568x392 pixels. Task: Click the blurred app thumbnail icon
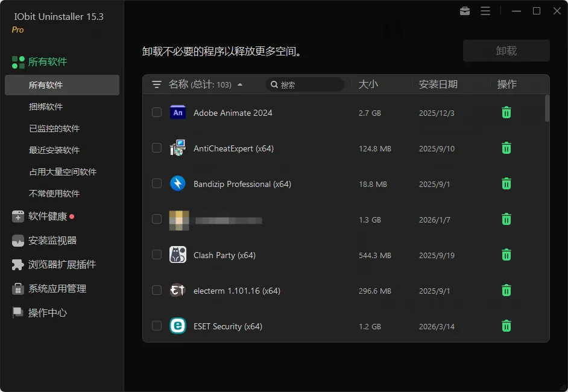coord(179,220)
